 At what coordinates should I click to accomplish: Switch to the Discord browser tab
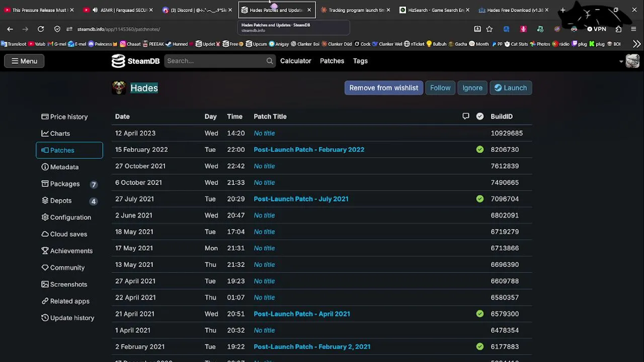tap(196, 10)
